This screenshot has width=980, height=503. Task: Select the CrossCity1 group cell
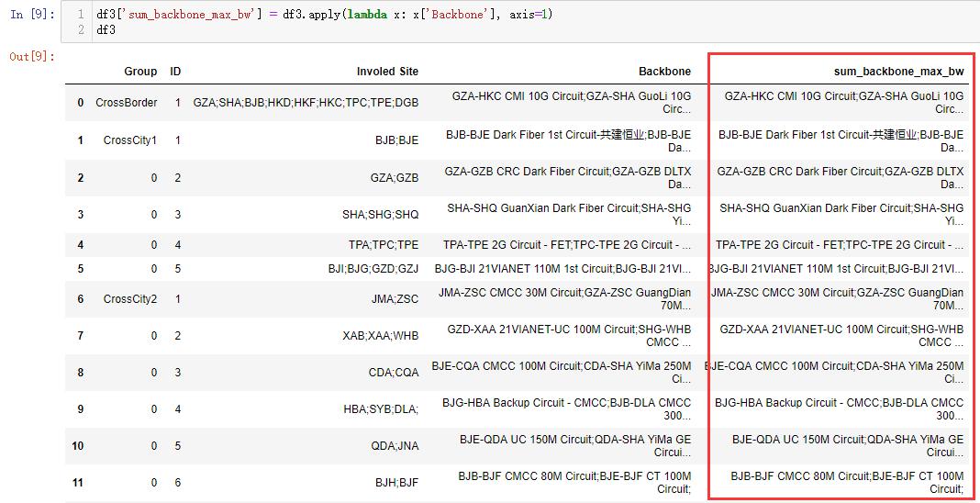click(130, 140)
